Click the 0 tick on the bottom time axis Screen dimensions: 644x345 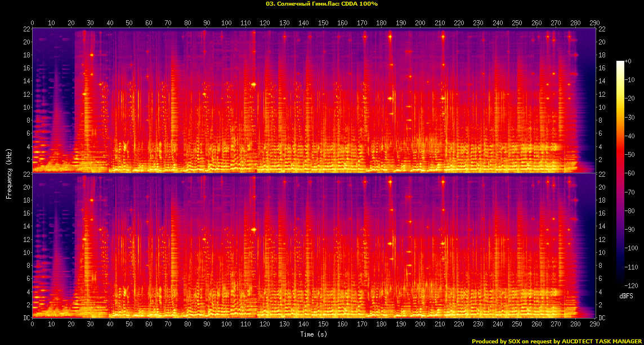pyautogui.click(x=33, y=325)
